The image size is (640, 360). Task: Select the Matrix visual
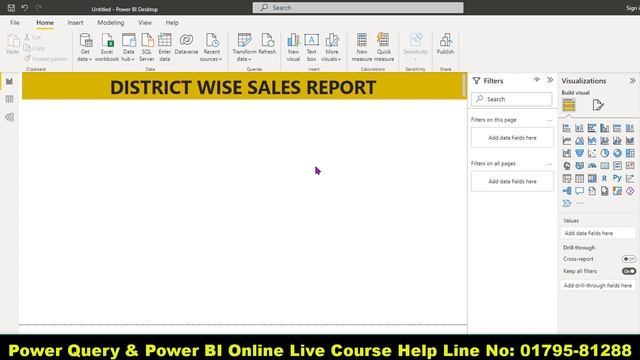[x=592, y=178]
